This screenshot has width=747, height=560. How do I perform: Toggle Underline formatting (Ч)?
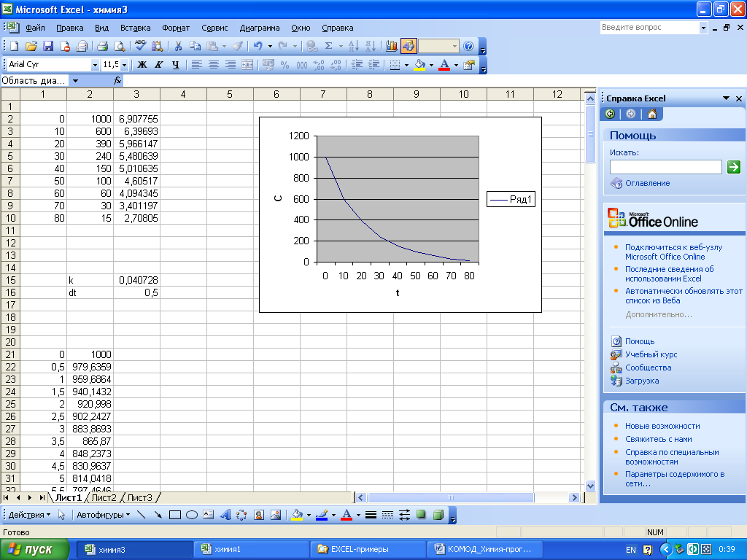pos(176,65)
